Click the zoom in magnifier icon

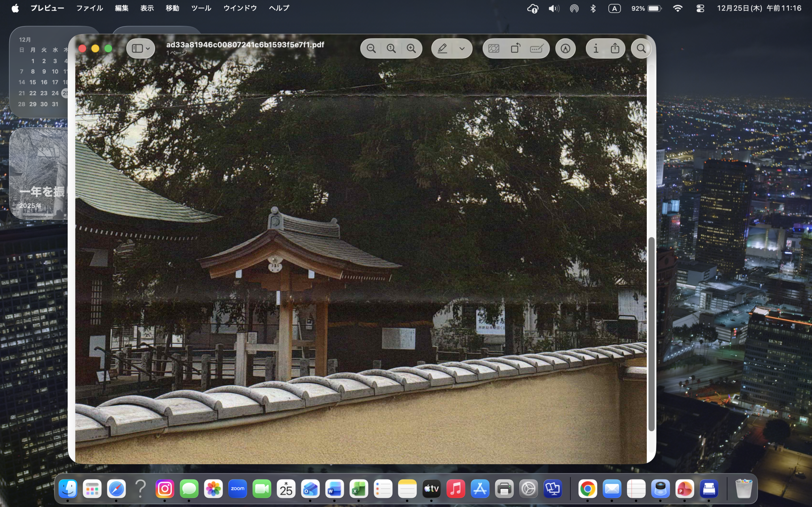tap(411, 48)
